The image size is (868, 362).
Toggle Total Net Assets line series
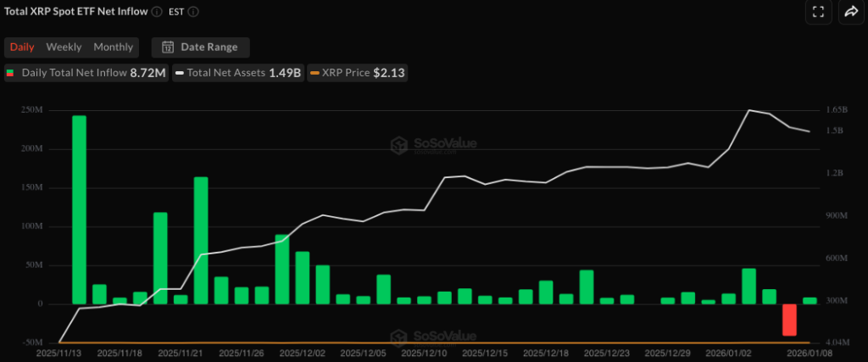pos(238,73)
